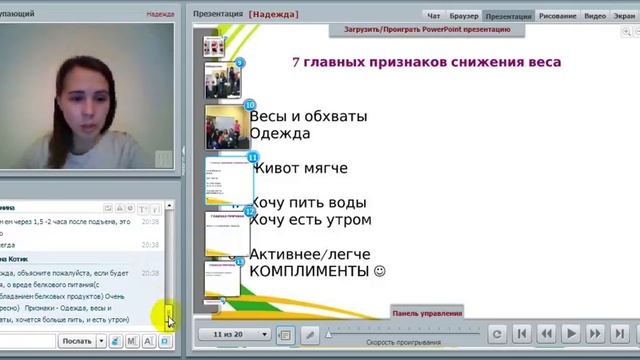The image size is (640, 360).
Task: Increase chat font size with larger T icon
Action: coord(142,209)
